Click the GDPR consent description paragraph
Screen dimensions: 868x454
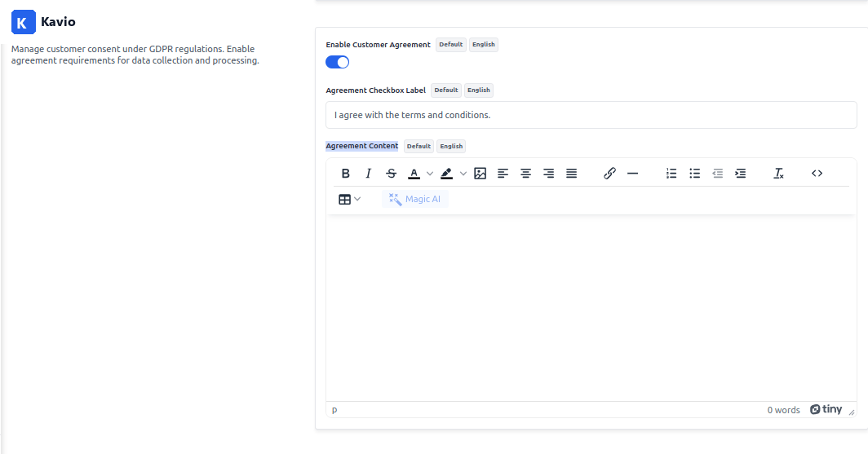pos(135,55)
